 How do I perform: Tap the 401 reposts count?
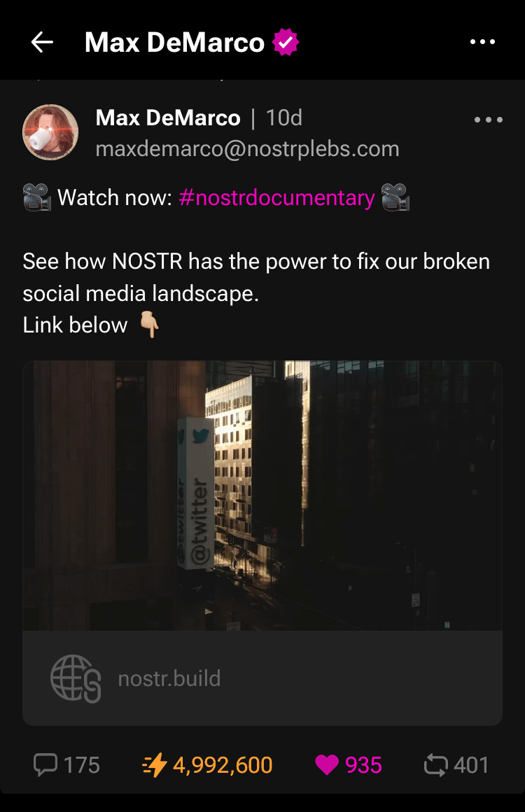coord(471,765)
